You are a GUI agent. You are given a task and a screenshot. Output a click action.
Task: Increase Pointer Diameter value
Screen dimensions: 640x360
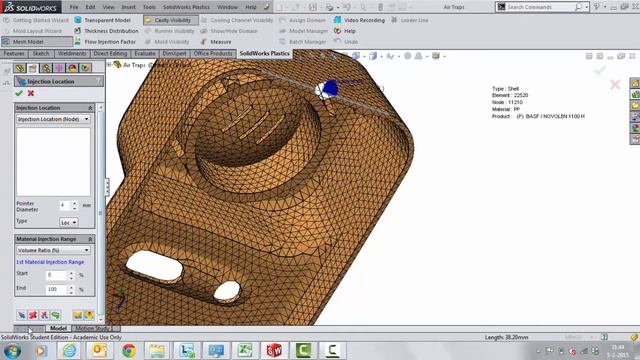click(74, 203)
